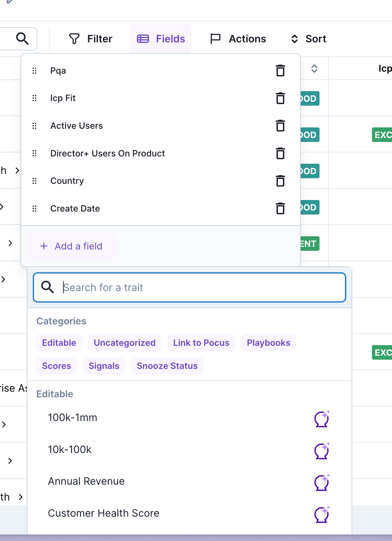Open the Actions menu
Screen dimensions: 392x541
click(x=238, y=39)
